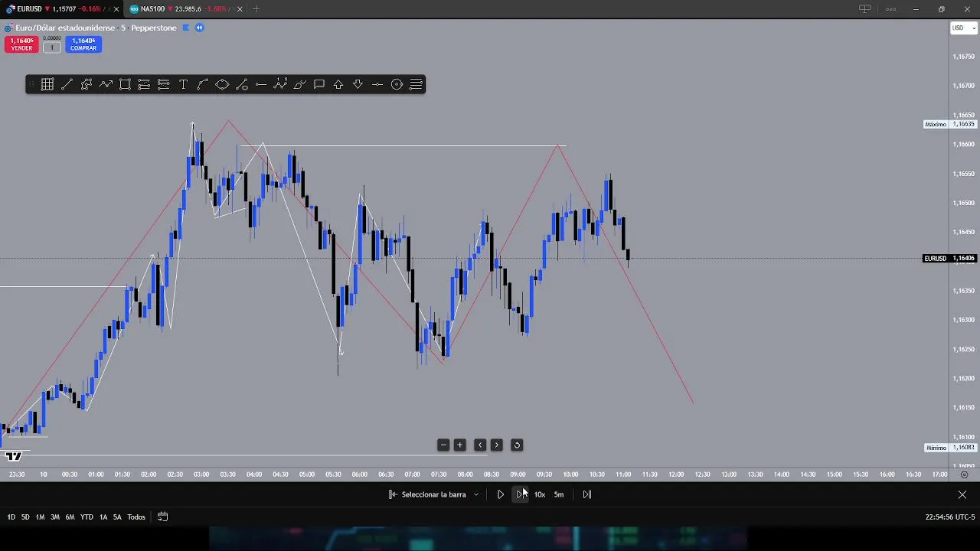
Task: Step forward one bar in replay
Action: point(520,494)
